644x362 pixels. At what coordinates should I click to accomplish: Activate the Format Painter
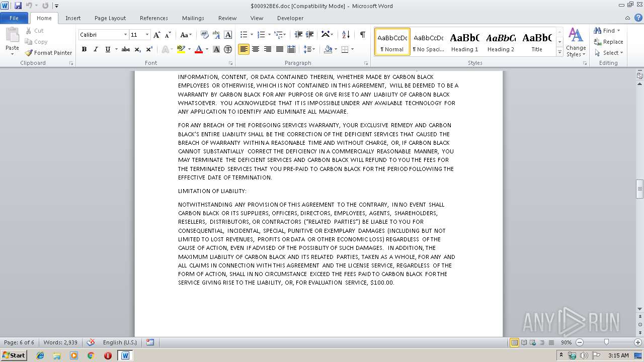tap(48, 53)
